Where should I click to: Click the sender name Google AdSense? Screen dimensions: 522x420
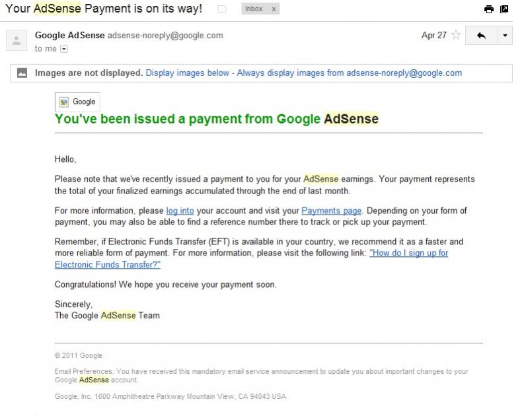[70, 35]
